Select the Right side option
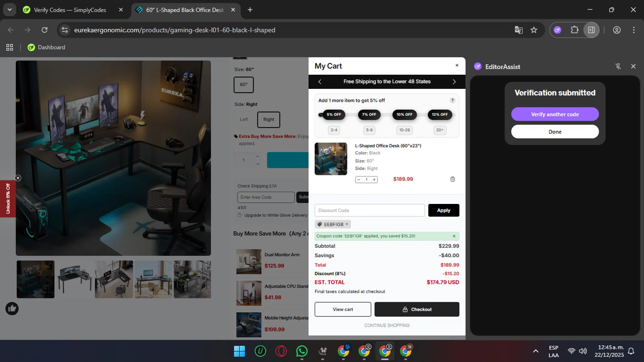 [269, 119]
